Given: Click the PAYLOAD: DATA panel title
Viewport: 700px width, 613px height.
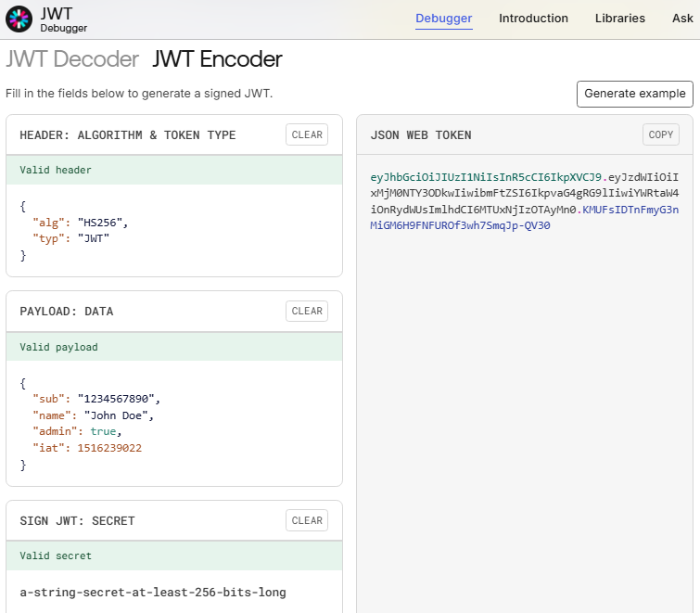Looking at the screenshot, I should [67, 312].
